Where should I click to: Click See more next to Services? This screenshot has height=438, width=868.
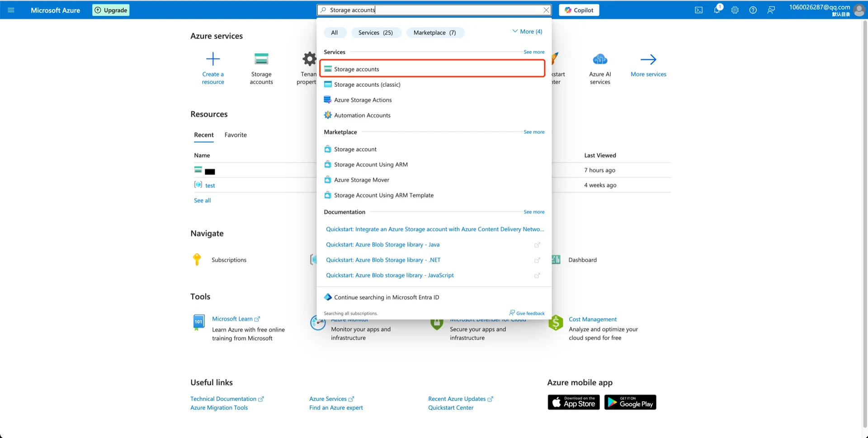pyautogui.click(x=534, y=52)
